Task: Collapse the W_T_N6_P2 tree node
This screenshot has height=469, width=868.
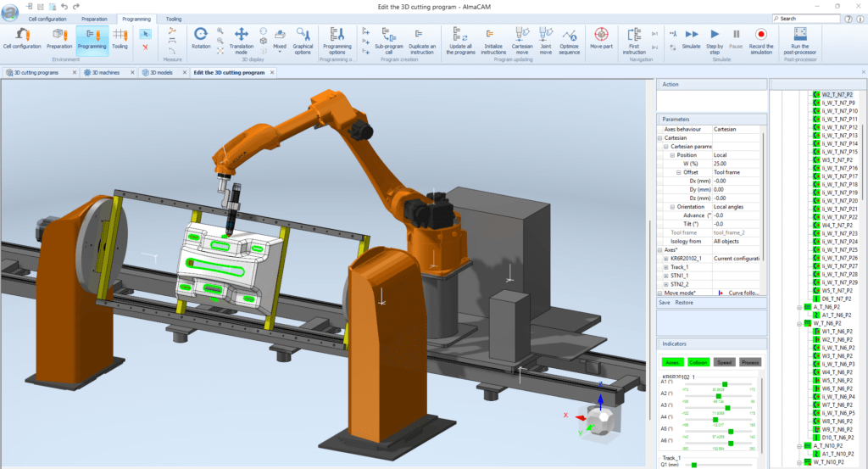Action: coord(798,323)
